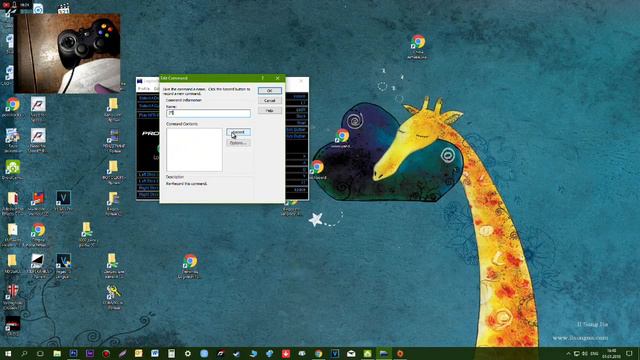Image resolution: width=640 pixels, height=360 pixels.
Task: Open the Action Center notification icon
Action: 629,353
